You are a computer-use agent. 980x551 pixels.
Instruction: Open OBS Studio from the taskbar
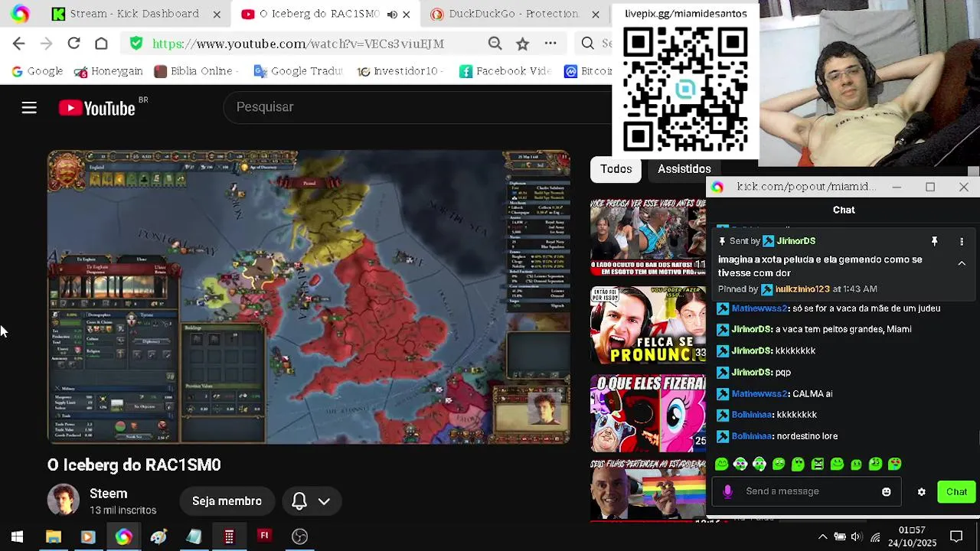(299, 536)
